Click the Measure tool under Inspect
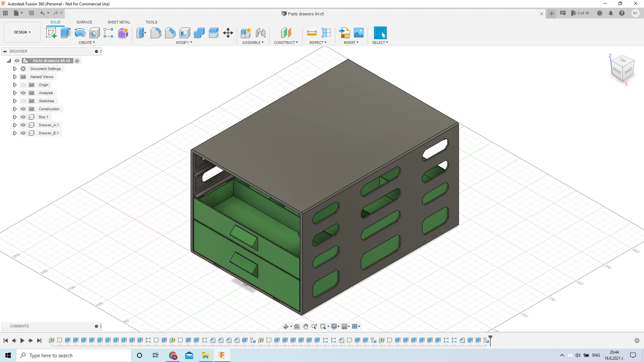This screenshot has height=362, width=644. (x=312, y=33)
